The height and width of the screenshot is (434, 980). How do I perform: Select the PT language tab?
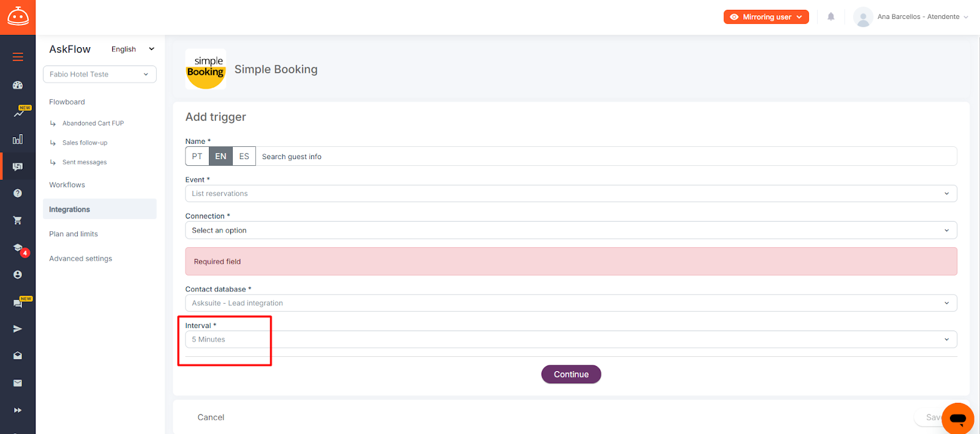[x=197, y=156]
